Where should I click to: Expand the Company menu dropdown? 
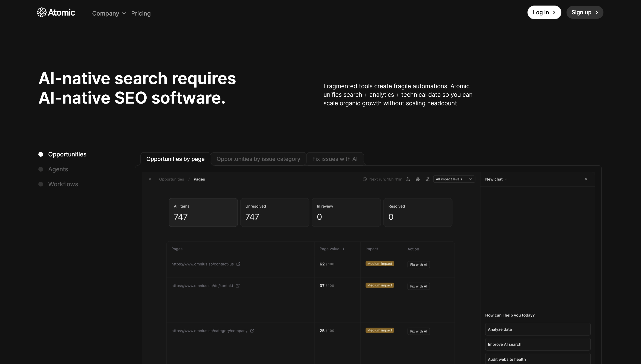point(109,13)
